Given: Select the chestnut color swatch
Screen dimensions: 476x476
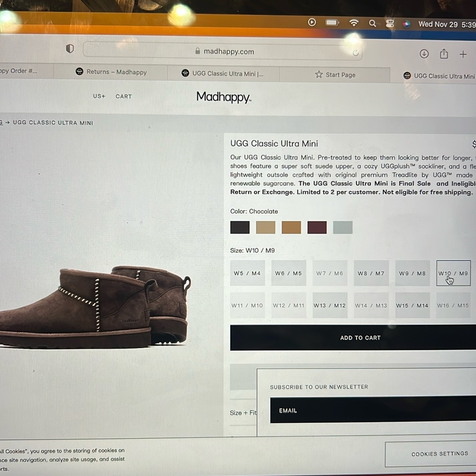Looking at the screenshot, I should tap(291, 228).
